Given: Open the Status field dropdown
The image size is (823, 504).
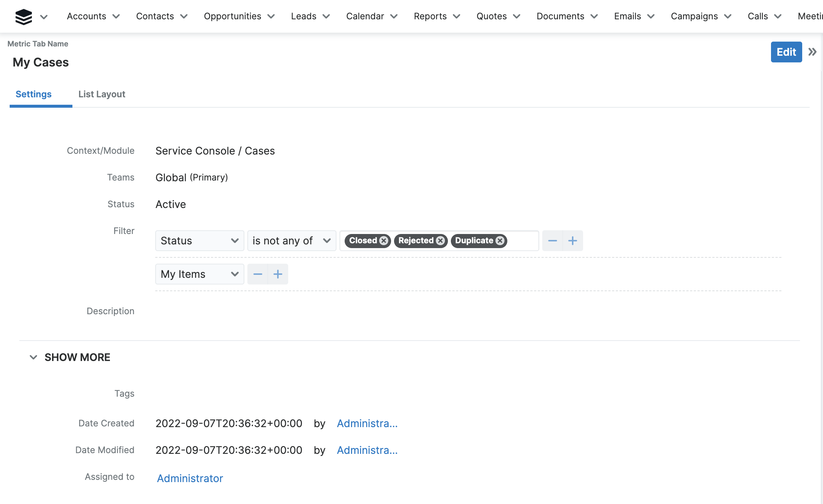Looking at the screenshot, I should (199, 241).
